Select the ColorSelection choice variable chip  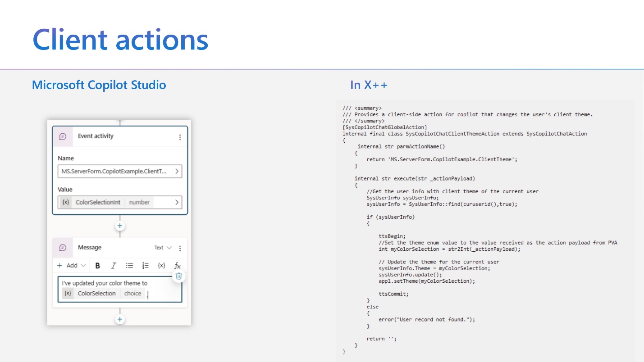pos(103,293)
